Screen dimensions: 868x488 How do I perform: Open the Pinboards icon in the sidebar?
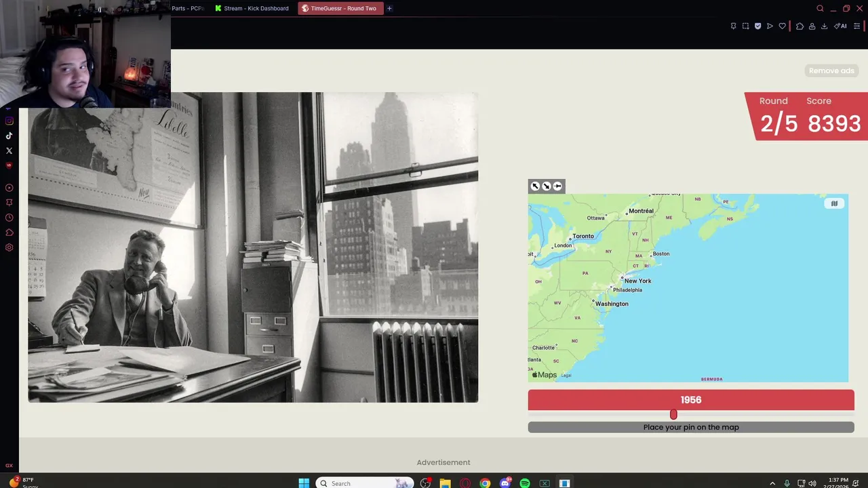point(9,203)
